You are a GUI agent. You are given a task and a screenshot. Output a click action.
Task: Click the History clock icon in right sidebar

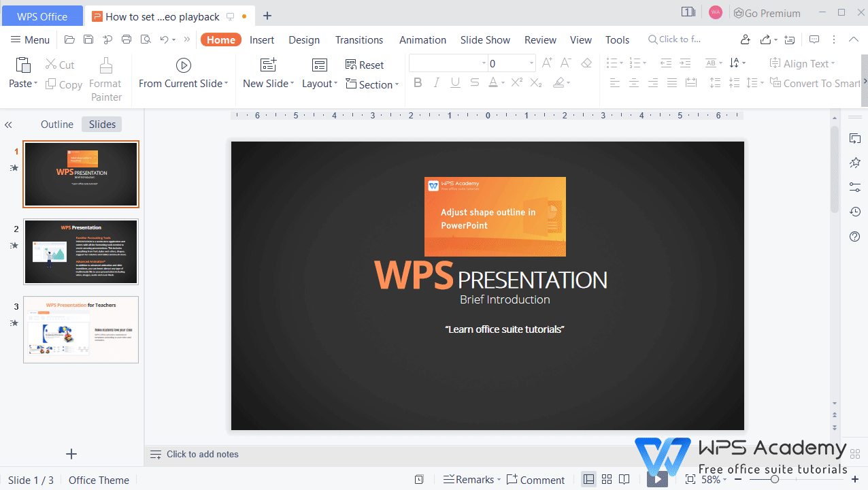[x=855, y=212]
